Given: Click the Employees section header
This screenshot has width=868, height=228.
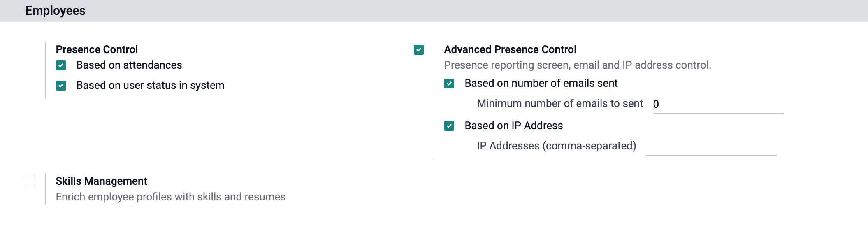Looking at the screenshot, I should pos(55,11).
